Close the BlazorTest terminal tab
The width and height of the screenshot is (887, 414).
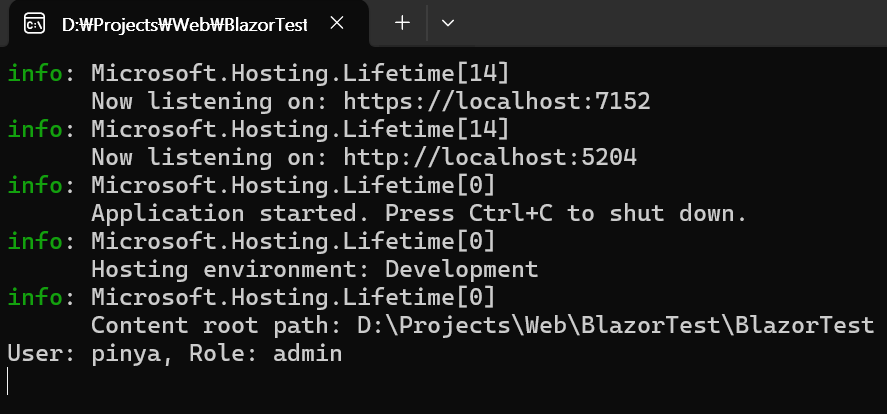[337, 23]
